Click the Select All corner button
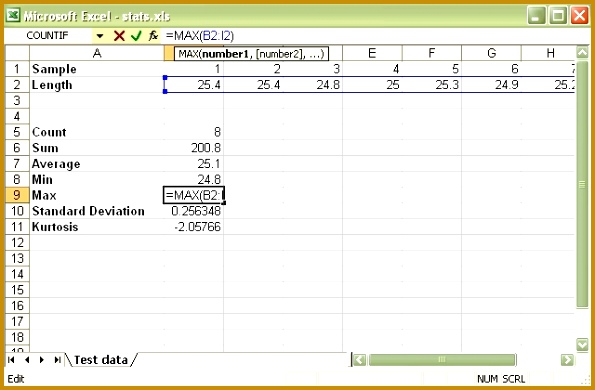The width and height of the screenshot is (595, 390). (17, 53)
